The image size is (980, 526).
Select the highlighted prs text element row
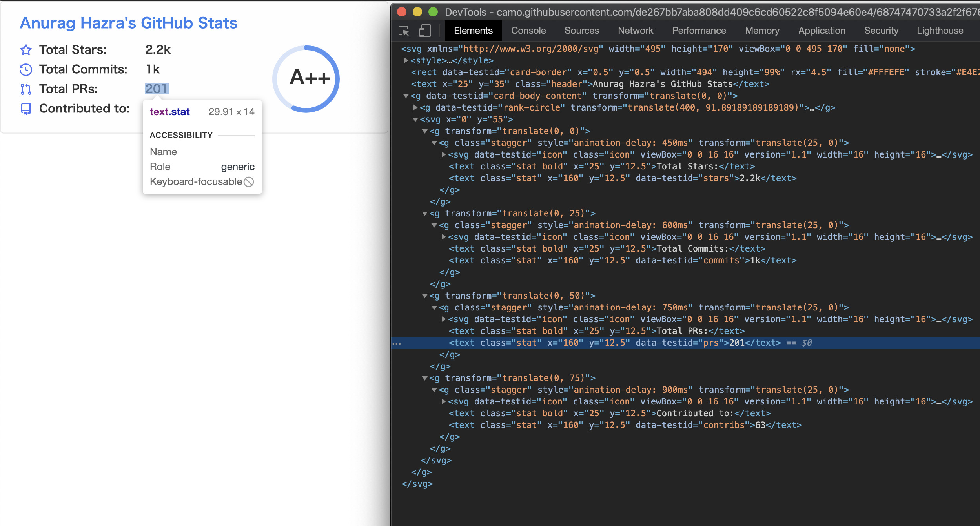(x=685, y=343)
